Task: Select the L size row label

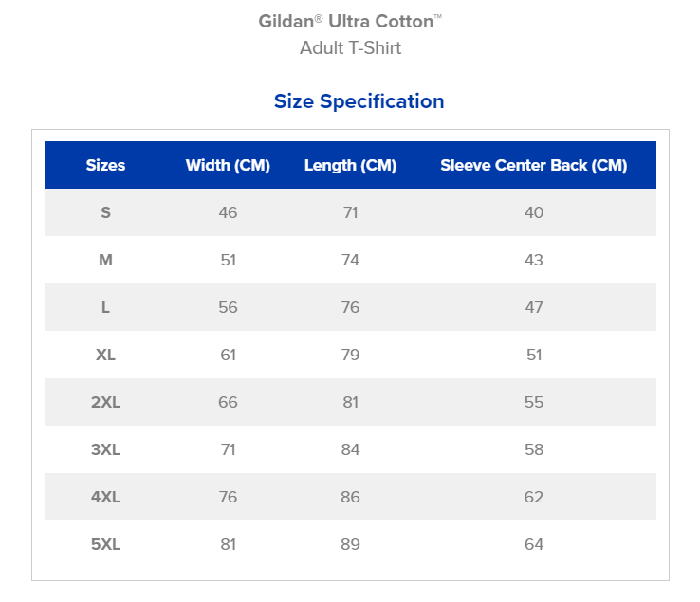Action: pyautogui.click(x=105, y=307)
